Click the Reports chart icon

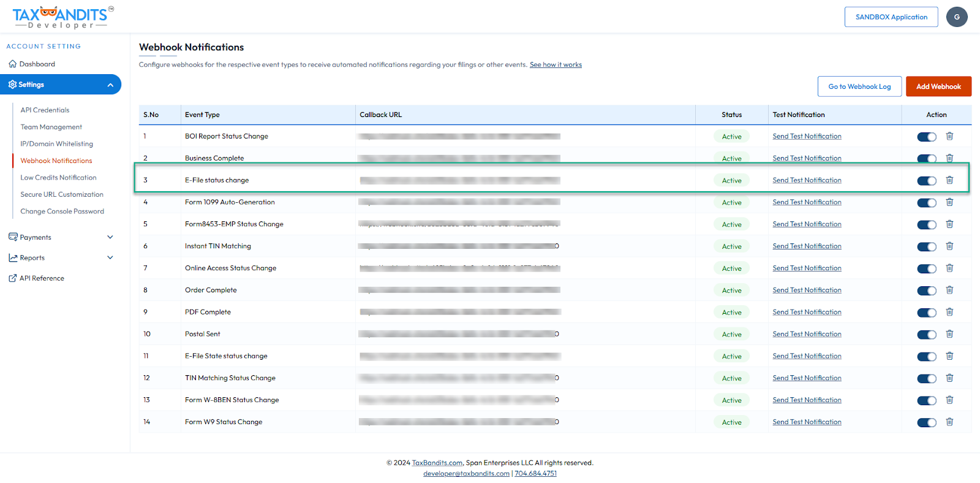click(13, 258)
